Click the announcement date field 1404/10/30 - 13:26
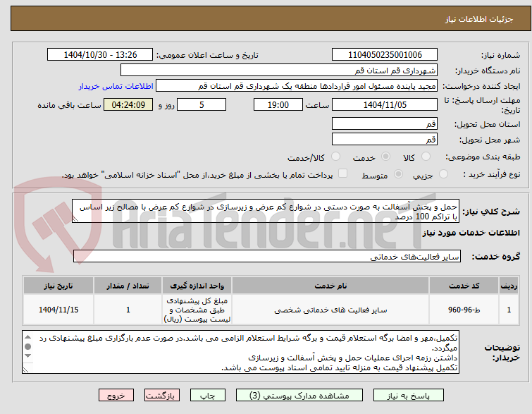532x414 pixels. (x=100, y=55)
